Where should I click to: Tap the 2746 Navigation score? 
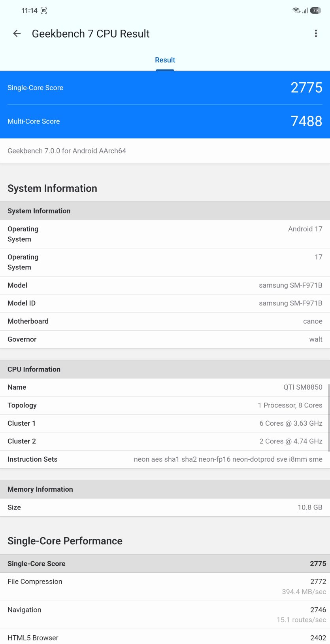pos(318,610)
